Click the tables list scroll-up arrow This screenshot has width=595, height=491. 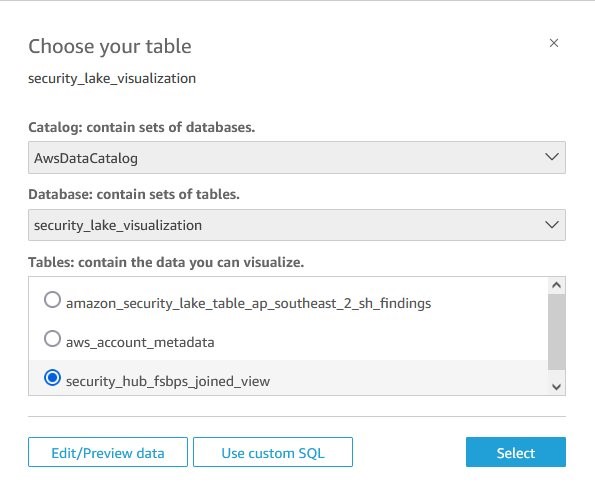click(557, 285)
